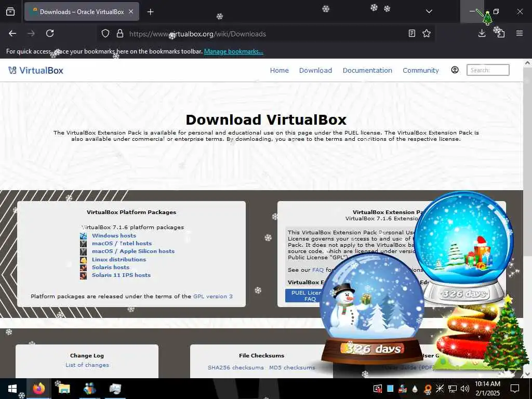Image resolution: width=532 pixels, height=399 pixels.
Task: Open the GPL version 3 link
Action: [x=212, y=296]
